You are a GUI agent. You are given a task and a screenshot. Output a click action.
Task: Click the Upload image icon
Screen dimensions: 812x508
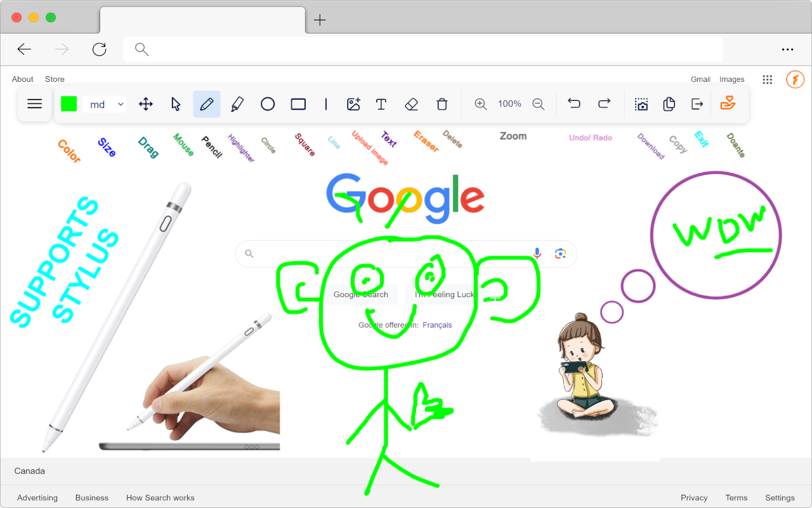pos(353,104)
